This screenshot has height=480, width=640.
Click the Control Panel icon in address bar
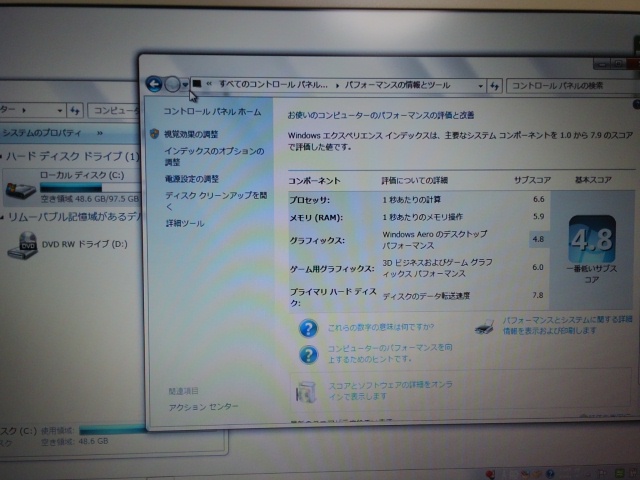coord(197,84)
